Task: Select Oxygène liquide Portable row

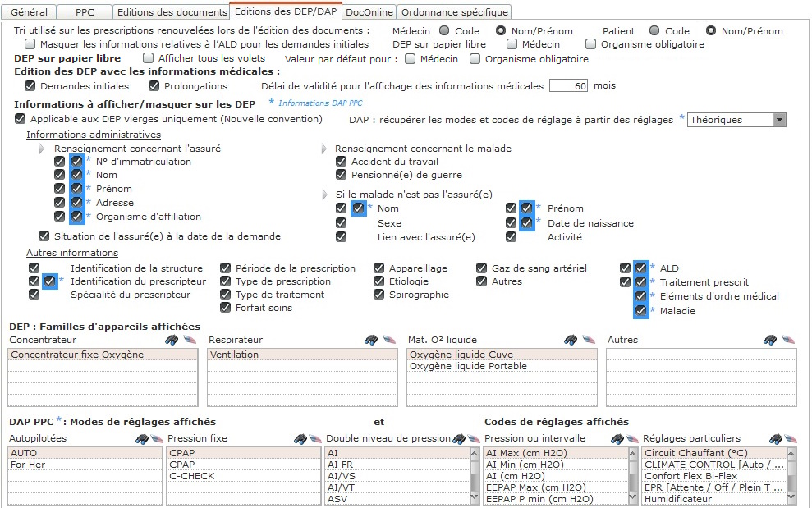Action: 502,365
